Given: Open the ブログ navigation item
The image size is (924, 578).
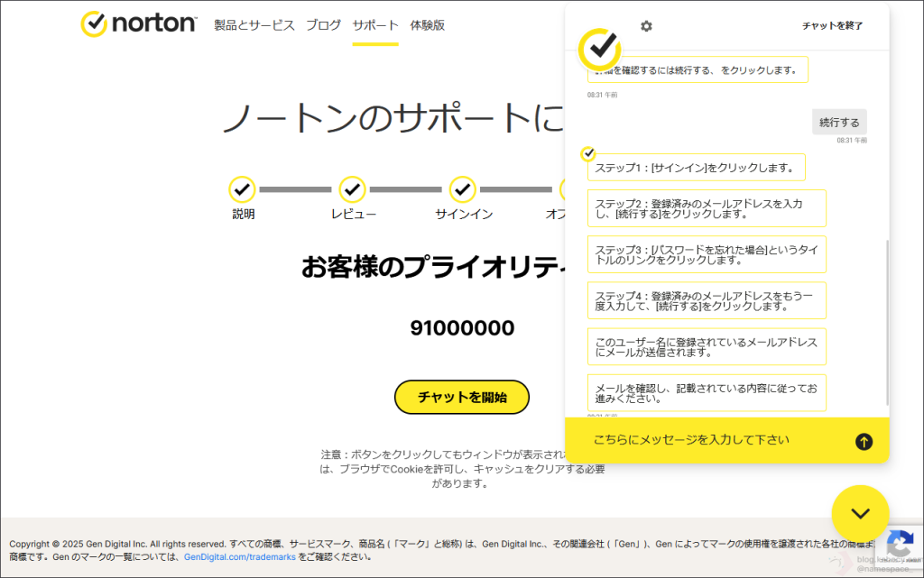Looking at the screenshot, I should (x=323, y=25).
